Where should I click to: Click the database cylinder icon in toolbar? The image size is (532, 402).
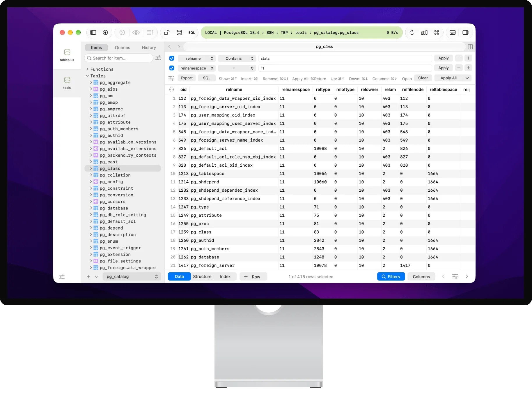coord(179,33)
